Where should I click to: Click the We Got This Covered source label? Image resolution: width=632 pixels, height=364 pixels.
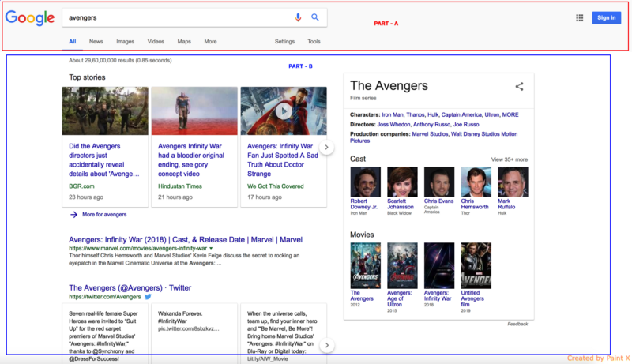(275, 186)
